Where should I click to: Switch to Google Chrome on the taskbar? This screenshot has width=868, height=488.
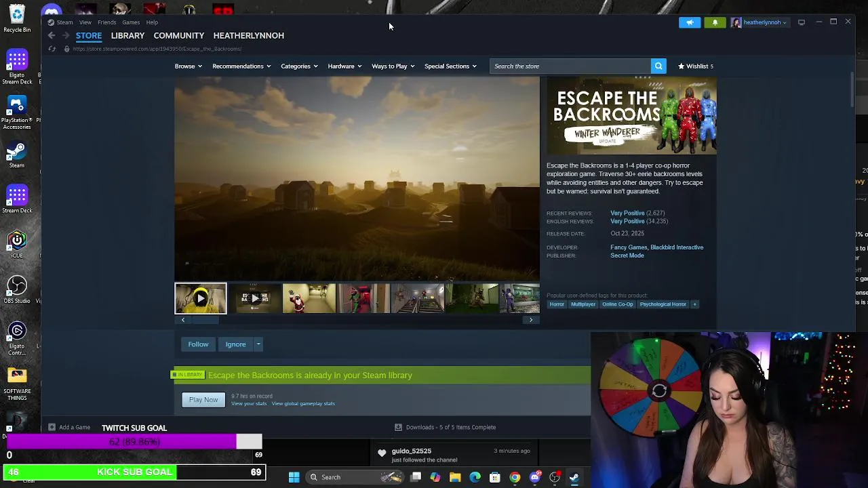coord(515,477)
